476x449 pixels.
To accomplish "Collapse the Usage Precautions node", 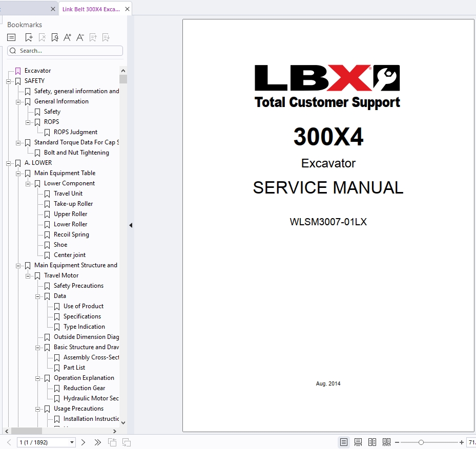I will click(37, 409).
